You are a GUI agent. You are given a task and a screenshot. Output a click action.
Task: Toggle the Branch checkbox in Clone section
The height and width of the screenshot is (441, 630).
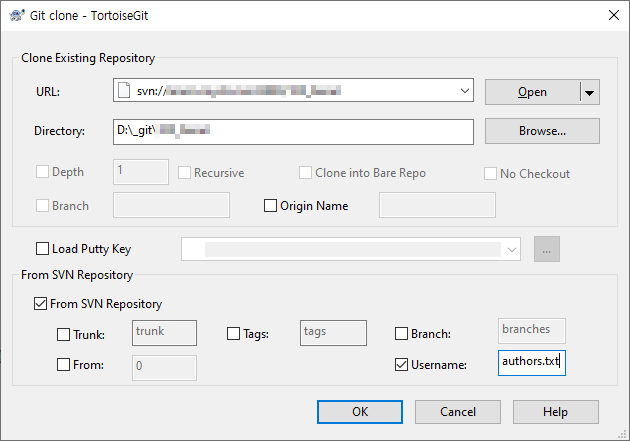[42, 206]
